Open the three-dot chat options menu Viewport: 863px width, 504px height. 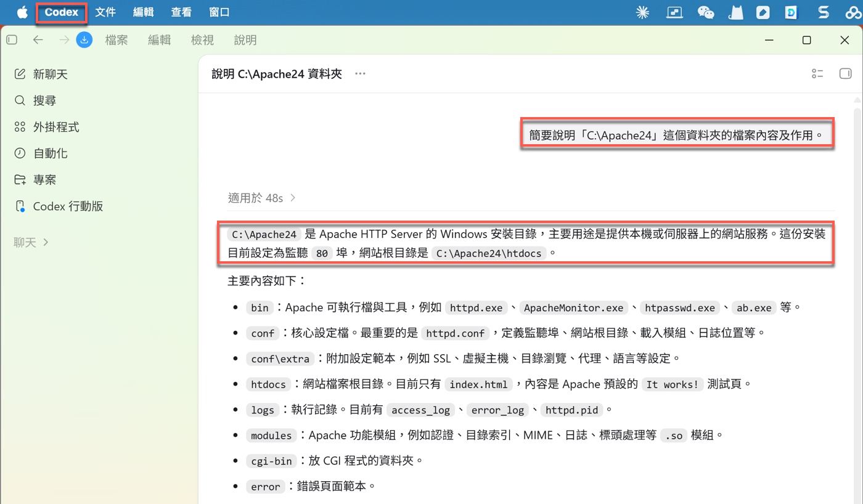(x=361, y=74)
